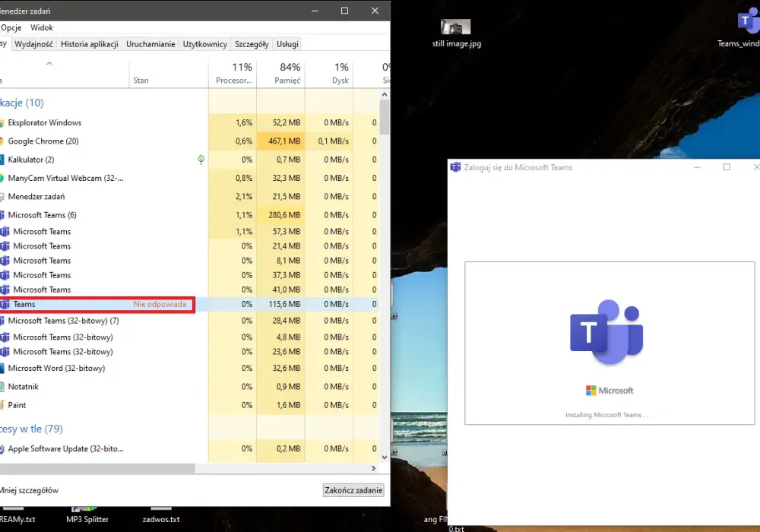The image size is (760, 532).
Task: Select the Paint process row
Action: pyautogui.click(x=189, y=405)
